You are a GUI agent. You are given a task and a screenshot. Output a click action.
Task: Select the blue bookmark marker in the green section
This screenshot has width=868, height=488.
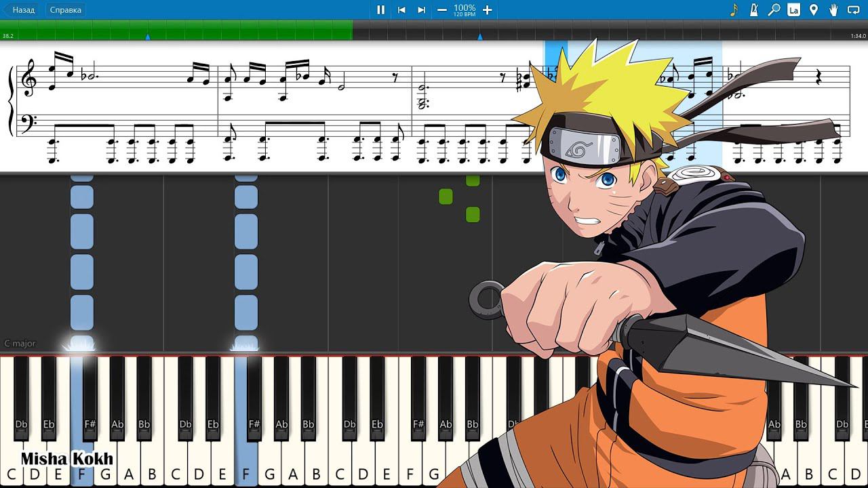[x=148, y=37]
